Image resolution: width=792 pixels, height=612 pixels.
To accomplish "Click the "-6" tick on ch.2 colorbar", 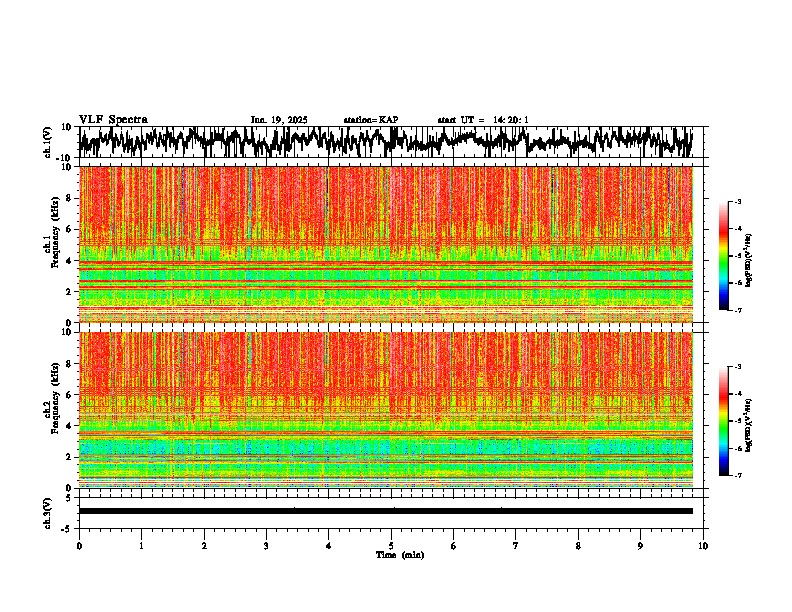I will pos(737,448).
